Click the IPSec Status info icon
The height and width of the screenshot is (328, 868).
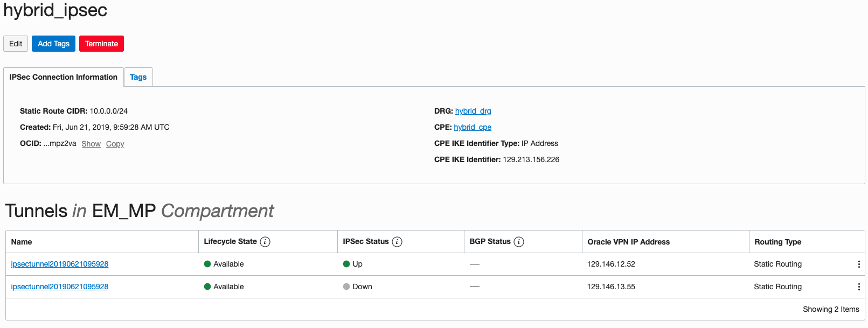pos(397,242)
